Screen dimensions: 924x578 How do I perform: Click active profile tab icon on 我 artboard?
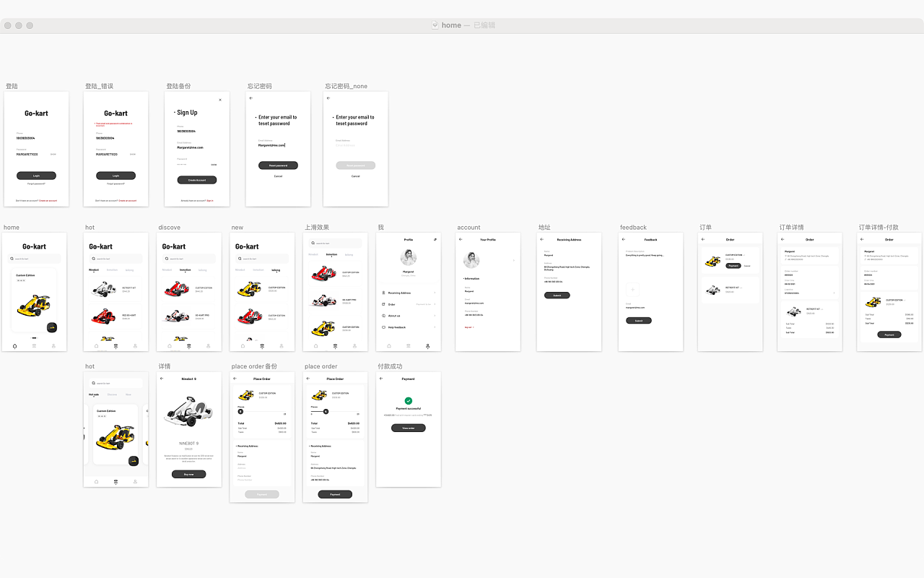click(x=428, y=346)
